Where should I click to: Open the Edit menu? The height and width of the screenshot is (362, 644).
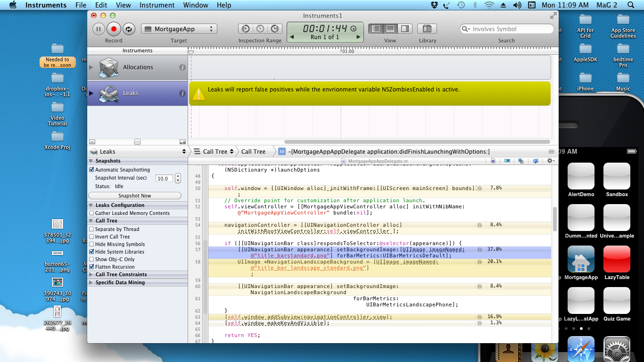pos(101,5)
